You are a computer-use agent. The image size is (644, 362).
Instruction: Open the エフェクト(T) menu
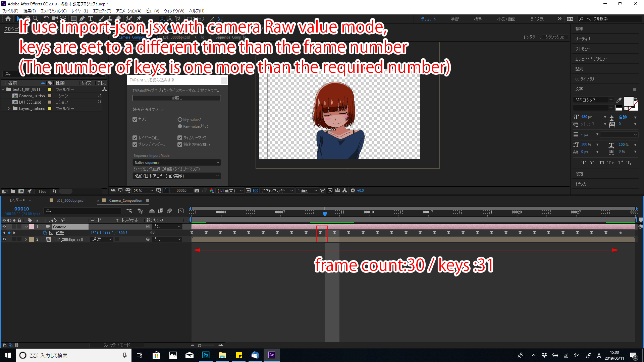(102, 11)
